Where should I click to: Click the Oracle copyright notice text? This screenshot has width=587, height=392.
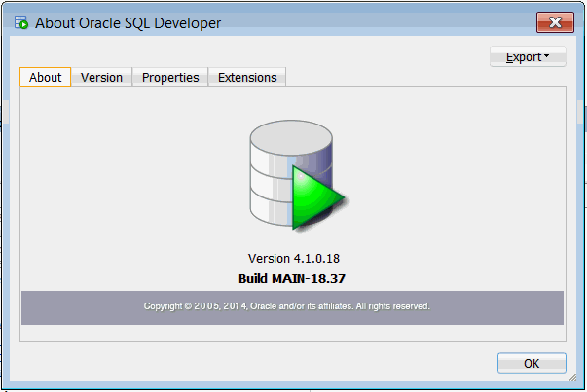pyautogui.click(x=287, y=306)
